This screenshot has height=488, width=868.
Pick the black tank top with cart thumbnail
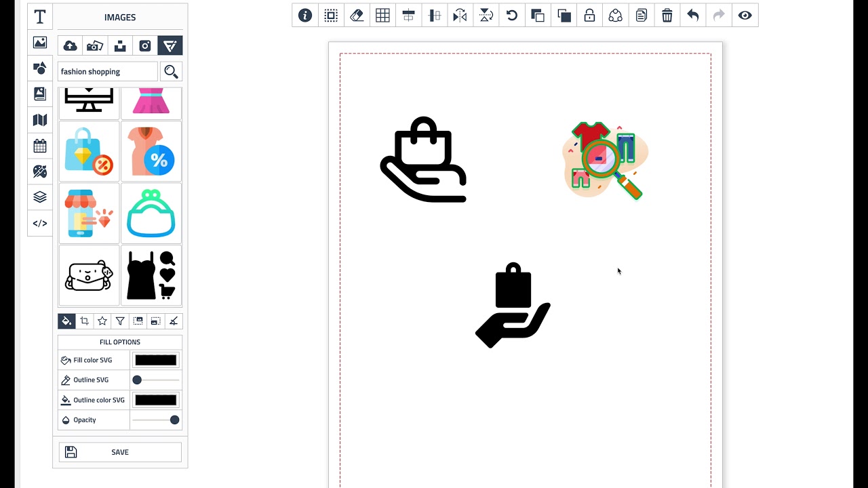[x=151, y=275]
